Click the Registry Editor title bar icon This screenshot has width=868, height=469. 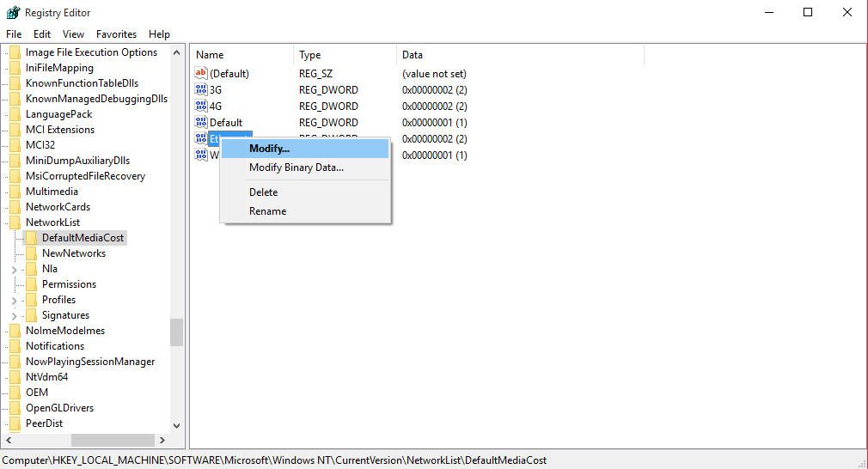tap(13, 13)
